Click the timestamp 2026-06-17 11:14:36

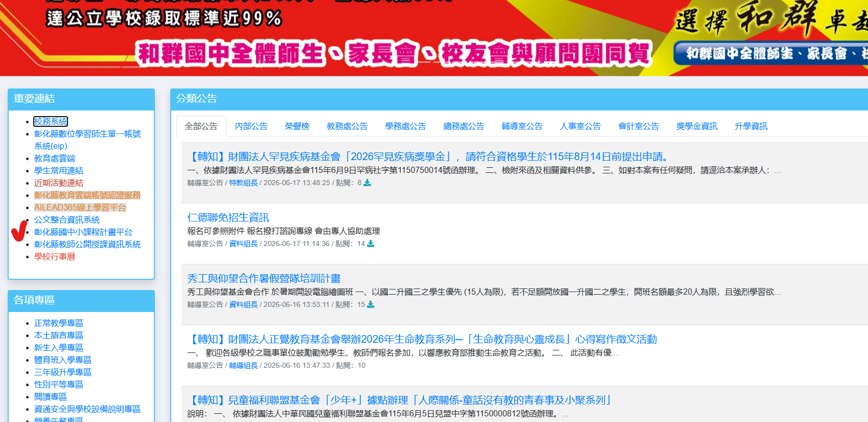(x=296, y=243)
